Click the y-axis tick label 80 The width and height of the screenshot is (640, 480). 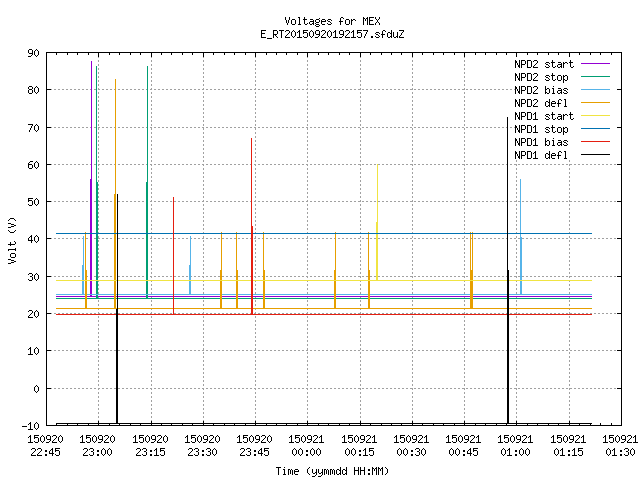tap(33, 90)
